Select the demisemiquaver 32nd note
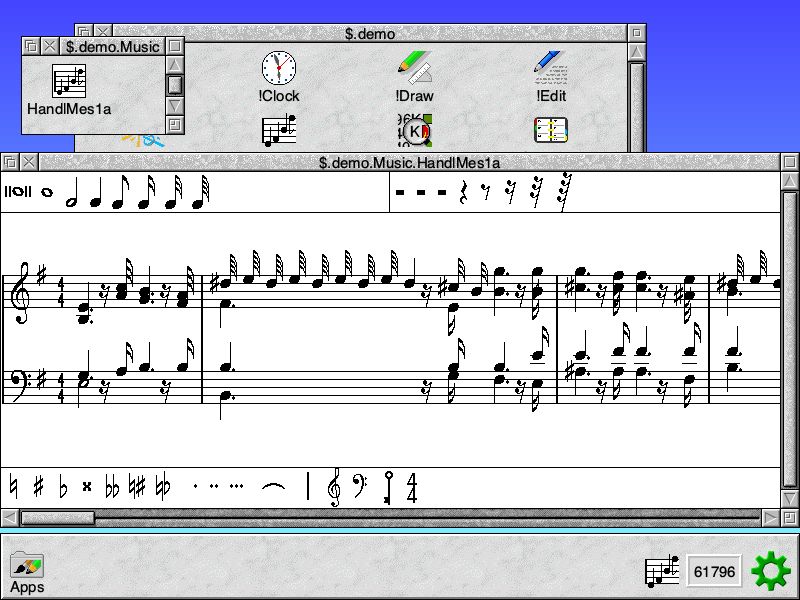This screenshot has width=800, height=600. coord(173,192)
